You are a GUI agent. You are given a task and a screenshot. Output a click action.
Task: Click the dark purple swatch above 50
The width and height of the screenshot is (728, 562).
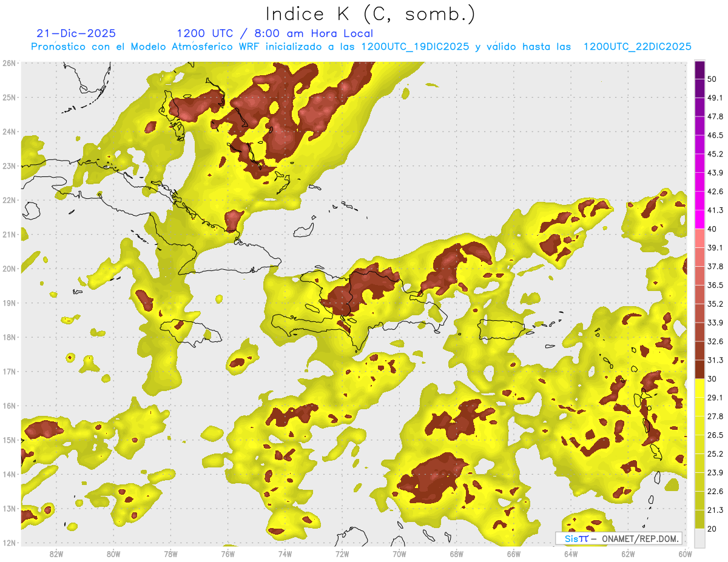point(700,70)
